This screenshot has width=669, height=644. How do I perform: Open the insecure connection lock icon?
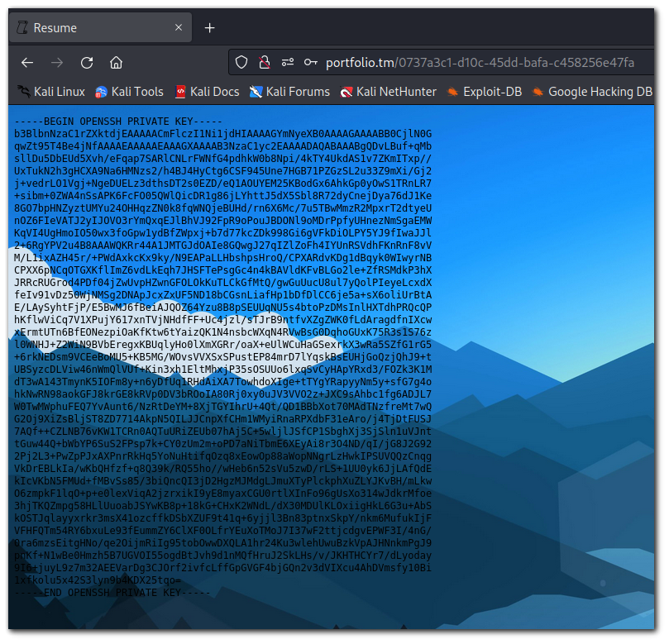point(265,62)
